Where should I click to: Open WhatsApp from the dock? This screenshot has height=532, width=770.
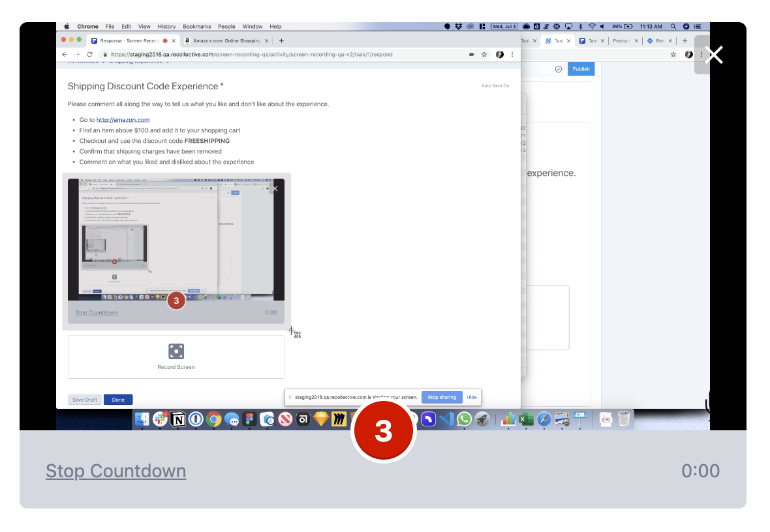click(x=465, y=419)
